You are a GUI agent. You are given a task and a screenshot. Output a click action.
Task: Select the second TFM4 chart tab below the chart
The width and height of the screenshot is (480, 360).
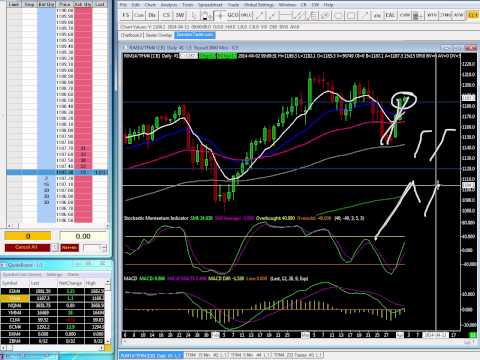206,356
